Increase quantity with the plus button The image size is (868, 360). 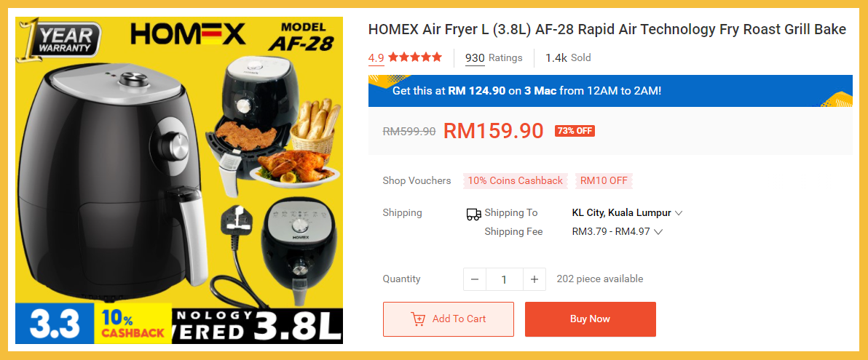point(534,279)
